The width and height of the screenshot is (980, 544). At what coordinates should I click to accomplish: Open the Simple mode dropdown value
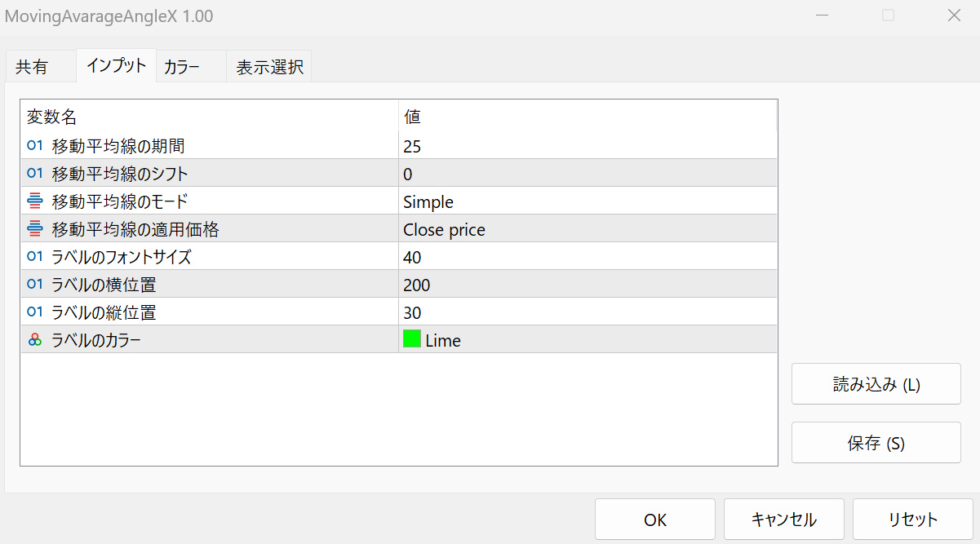[x=588, y=201]
